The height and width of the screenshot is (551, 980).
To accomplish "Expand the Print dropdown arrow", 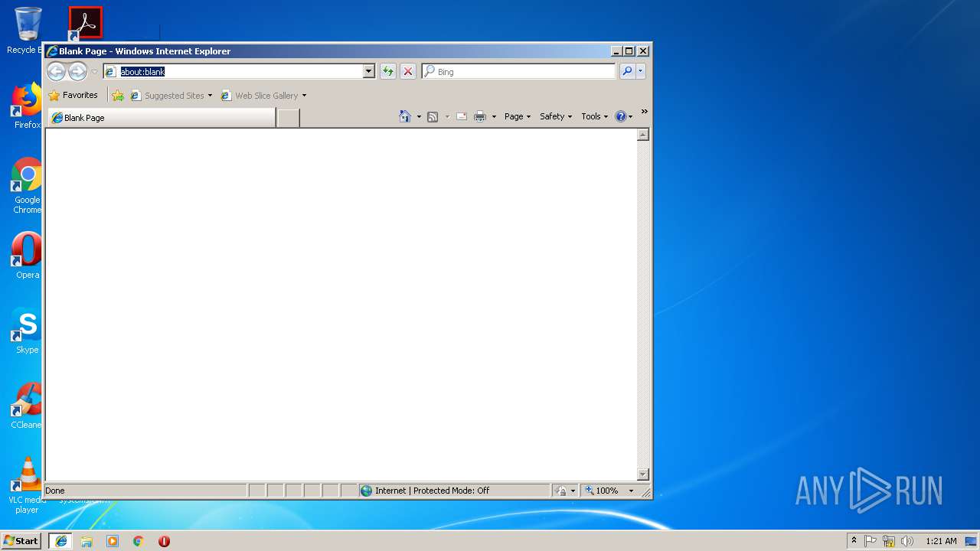I will click(x=494, y=116).
